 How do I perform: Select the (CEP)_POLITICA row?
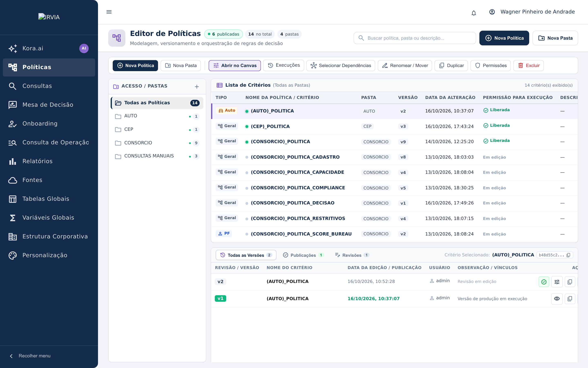(x=394, y=127)
